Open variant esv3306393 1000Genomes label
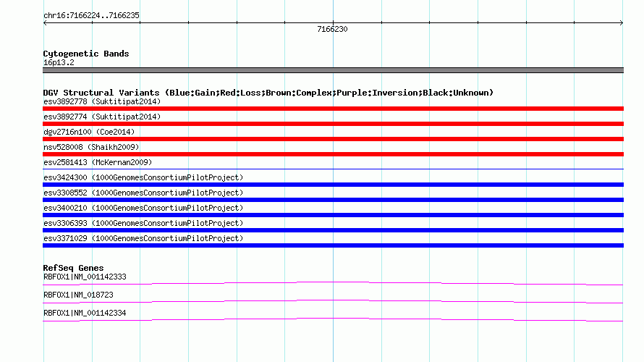The width and height of the screenshot is (644, 362). coord(143,223)
